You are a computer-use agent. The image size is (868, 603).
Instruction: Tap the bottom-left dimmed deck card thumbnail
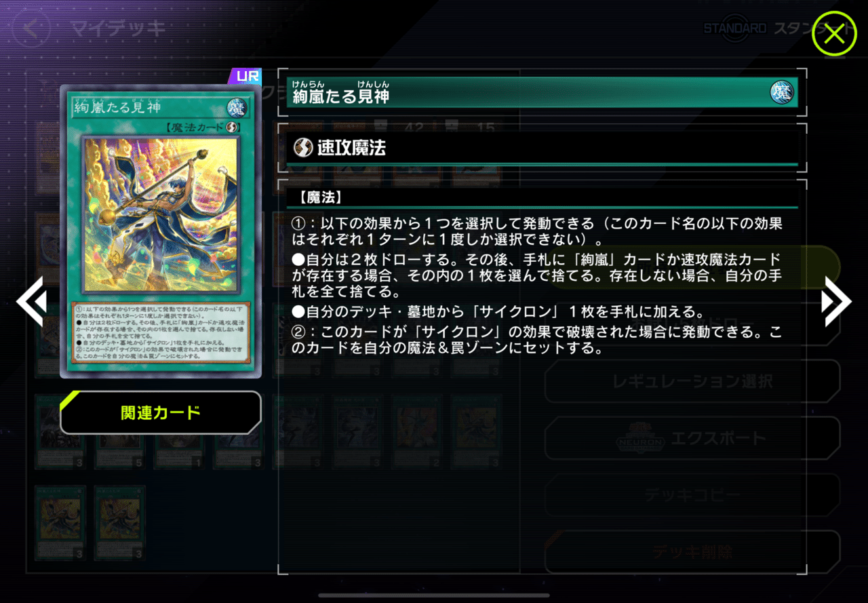pyautogui.click(x=60, y=522)
